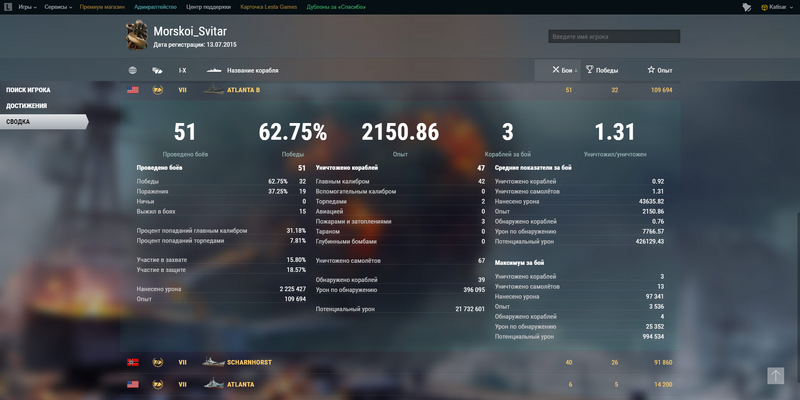
Task: Click the ship silhouette icon in header
Action: click(x=214, y=71)
